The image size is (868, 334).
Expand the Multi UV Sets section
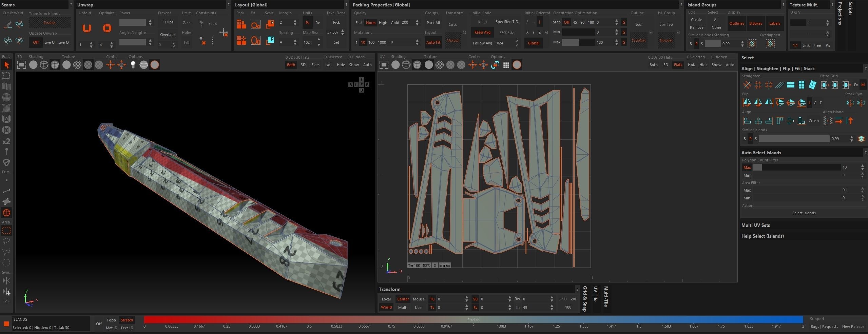[x=755, y=225]
